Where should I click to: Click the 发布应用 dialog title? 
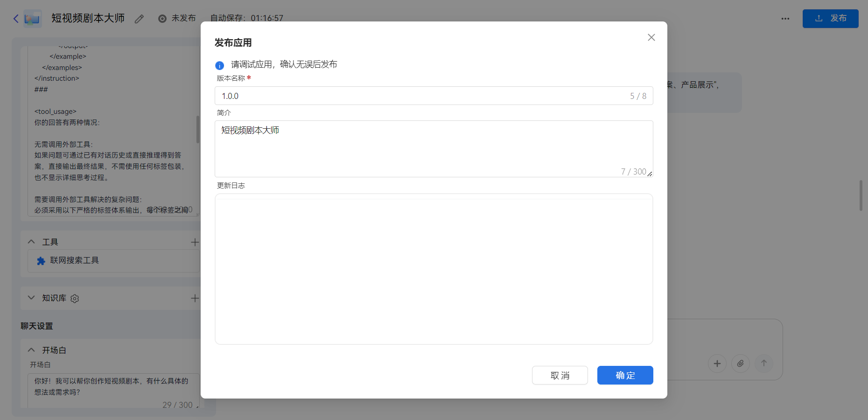(233, 43)
